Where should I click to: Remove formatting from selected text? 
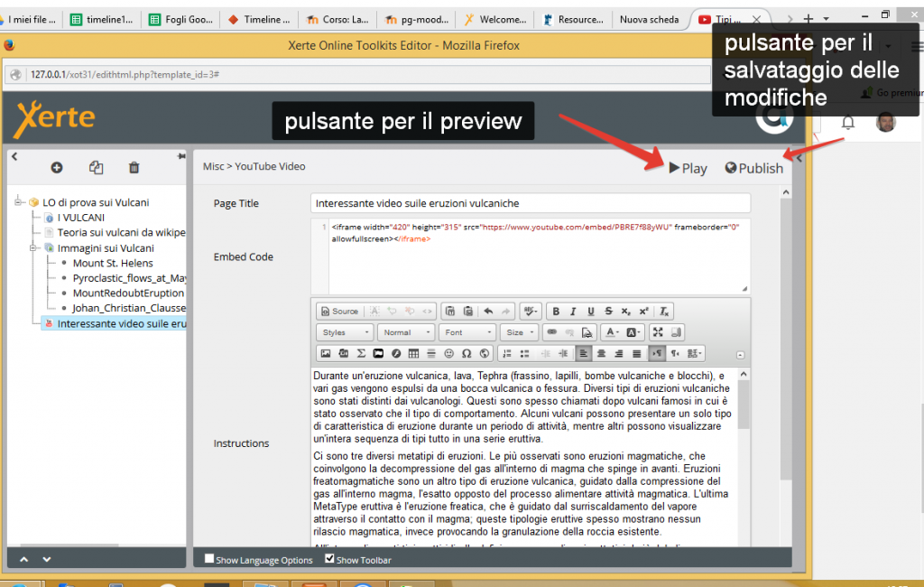click(664, 311)
